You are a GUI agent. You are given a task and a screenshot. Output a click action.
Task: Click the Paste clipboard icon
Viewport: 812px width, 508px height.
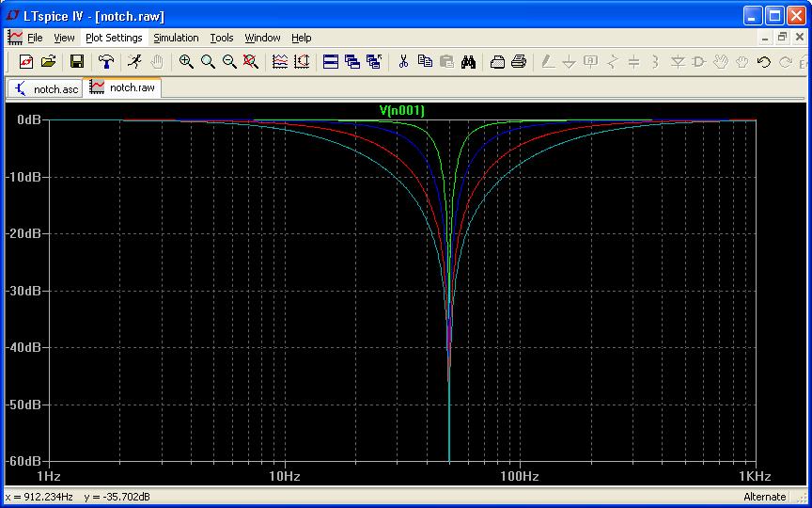(x=446, y=62)
